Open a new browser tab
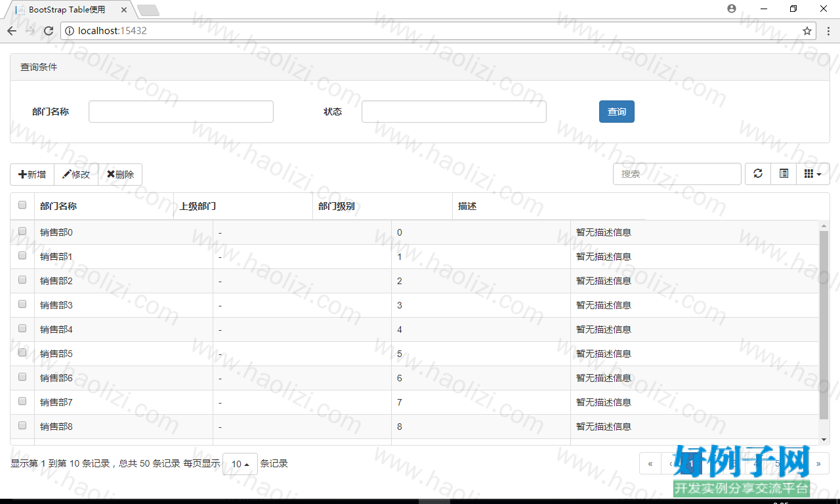The image size is (840, 504). click(148, 10)
